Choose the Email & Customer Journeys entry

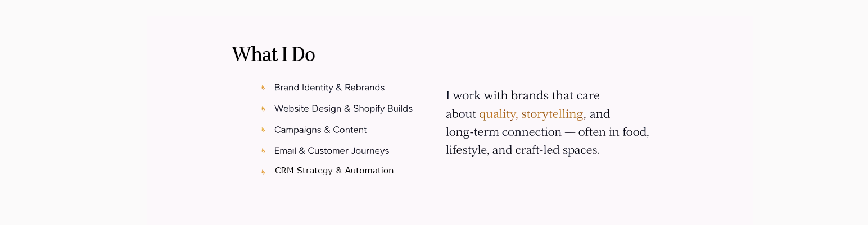tap(332, 151)
